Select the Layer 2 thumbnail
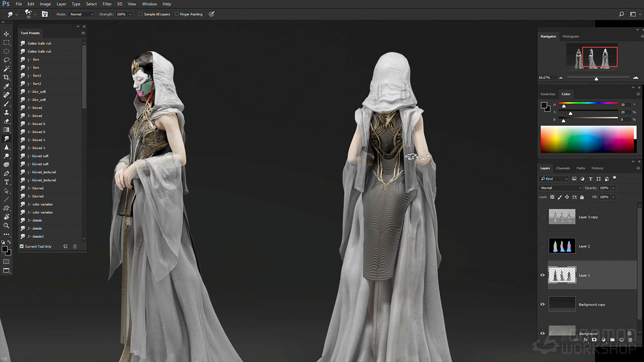Image resolution: width=644 pixels, height=362 pixels. (562, 246)
